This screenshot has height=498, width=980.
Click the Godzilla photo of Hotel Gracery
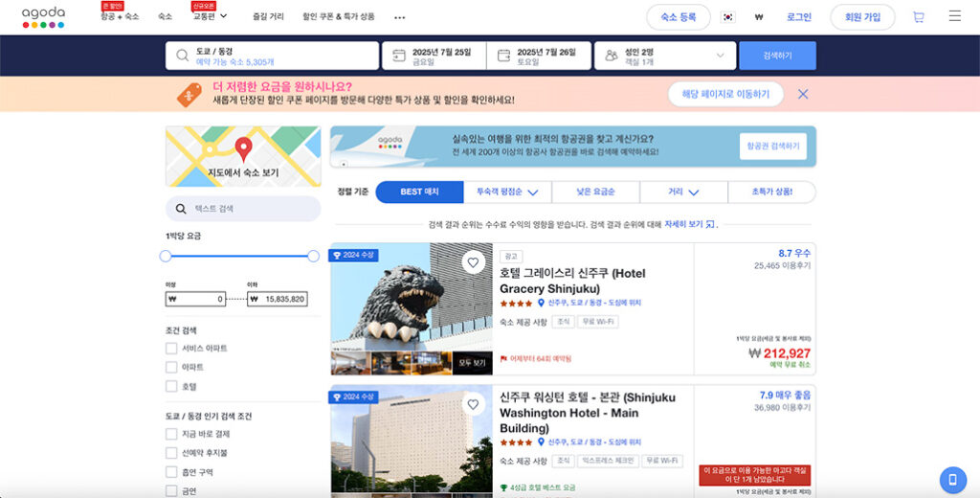coord(412,297)
